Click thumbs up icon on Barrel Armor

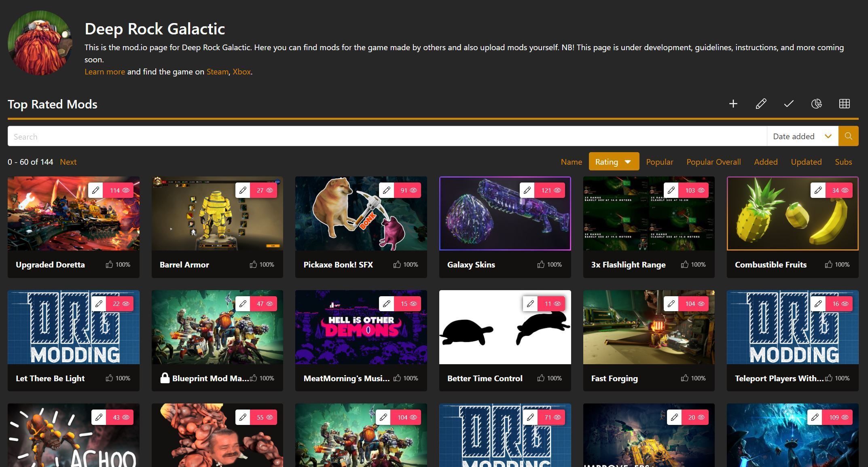point(253,264)
